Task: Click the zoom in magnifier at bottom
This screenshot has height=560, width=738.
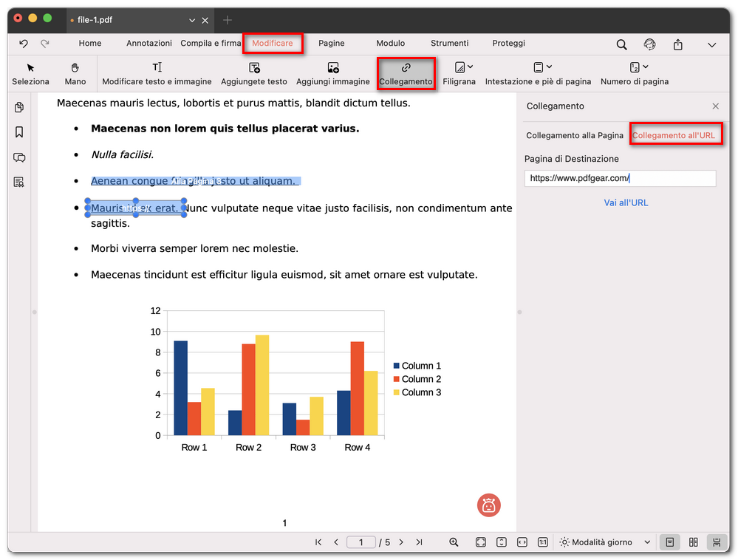Action: pyautogui.click(x=454, y=542)
